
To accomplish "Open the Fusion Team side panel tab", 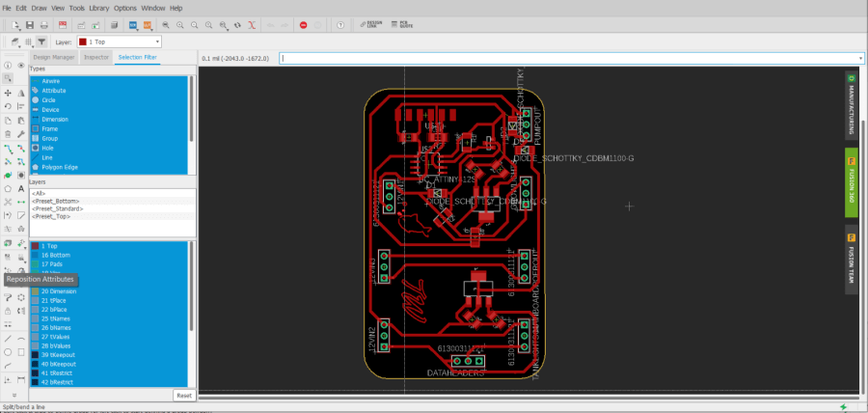I will 851,259.
